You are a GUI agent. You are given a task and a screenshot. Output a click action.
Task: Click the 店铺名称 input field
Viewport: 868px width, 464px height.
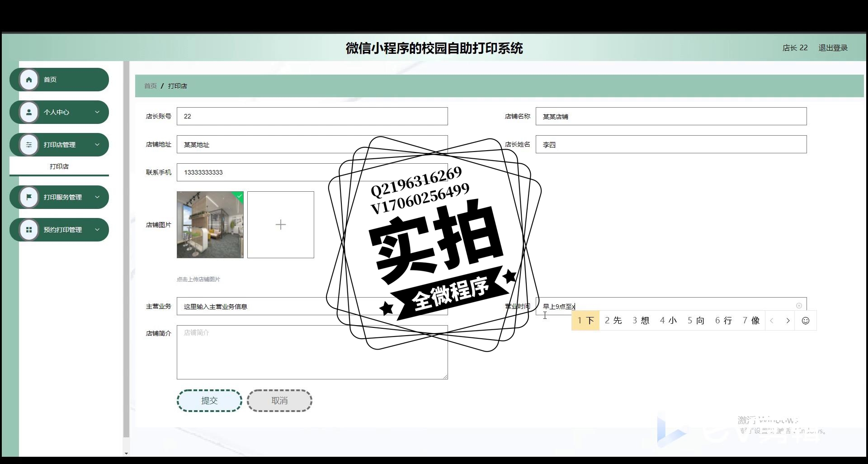tap(671, 116)
